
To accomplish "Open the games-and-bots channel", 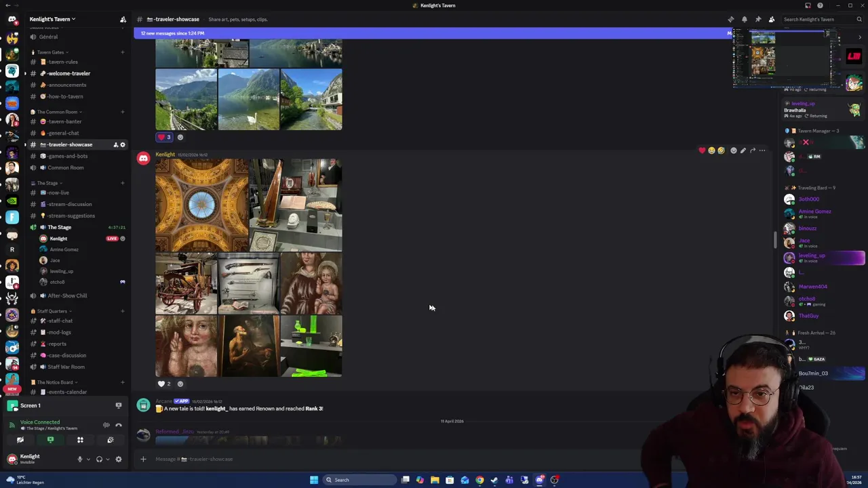I will [x=77, y=156].
